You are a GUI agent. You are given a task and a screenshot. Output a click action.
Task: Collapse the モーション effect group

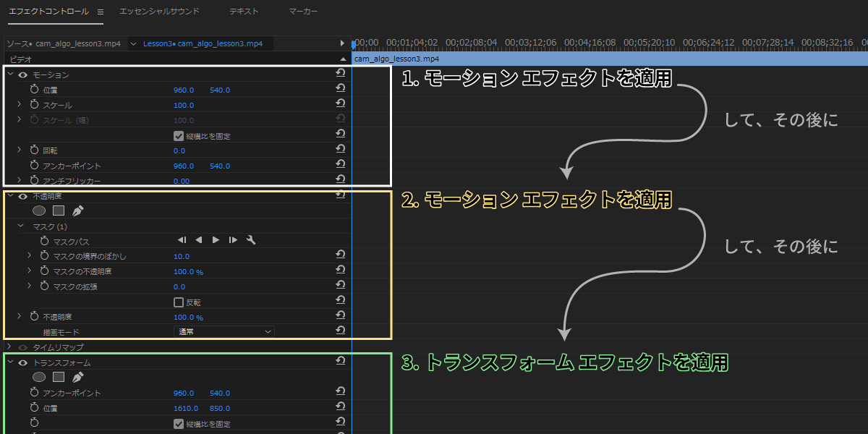(x=10, y=74)
